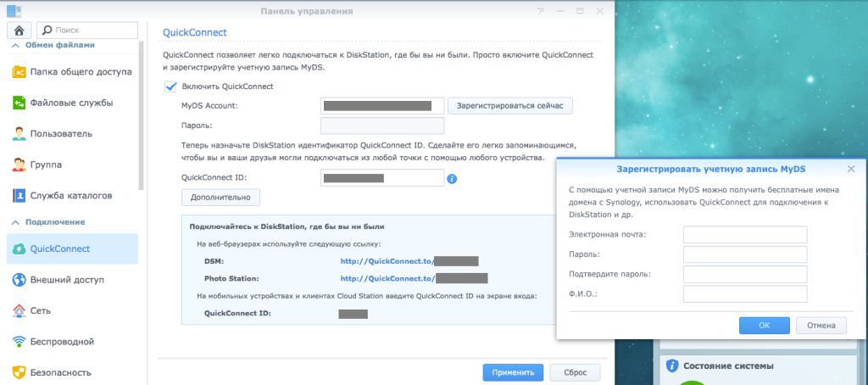Click Отмена in the MyDS dialog
Screen dimensions: 868x385
point(821,326)
